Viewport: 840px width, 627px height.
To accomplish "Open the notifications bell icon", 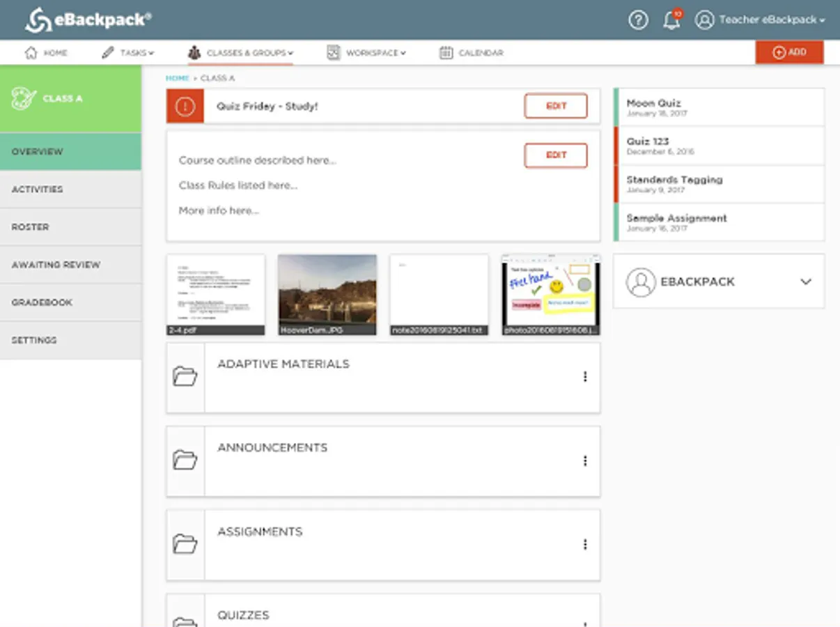I will pos(671,20).
